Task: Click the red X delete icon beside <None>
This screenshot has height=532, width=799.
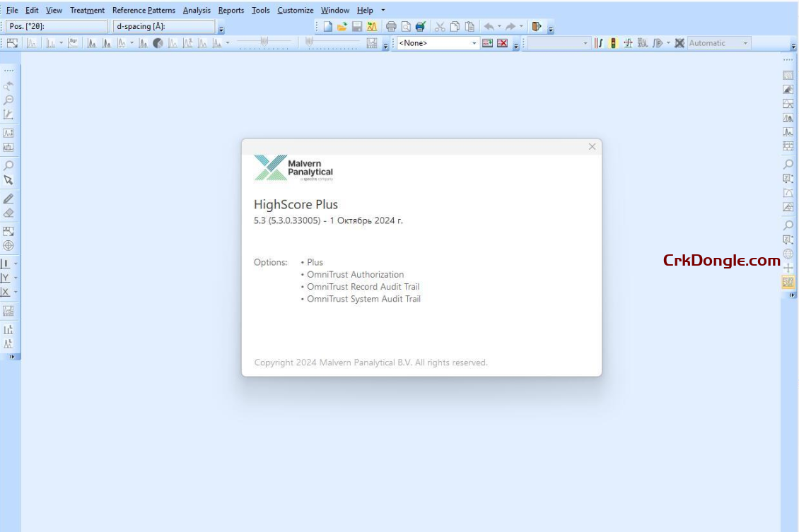Action: (x=502, y=43)
